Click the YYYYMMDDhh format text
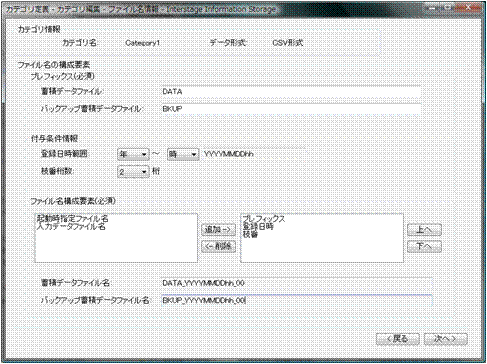The width and height of the screenshot is (487, 364). pos(229,154)
